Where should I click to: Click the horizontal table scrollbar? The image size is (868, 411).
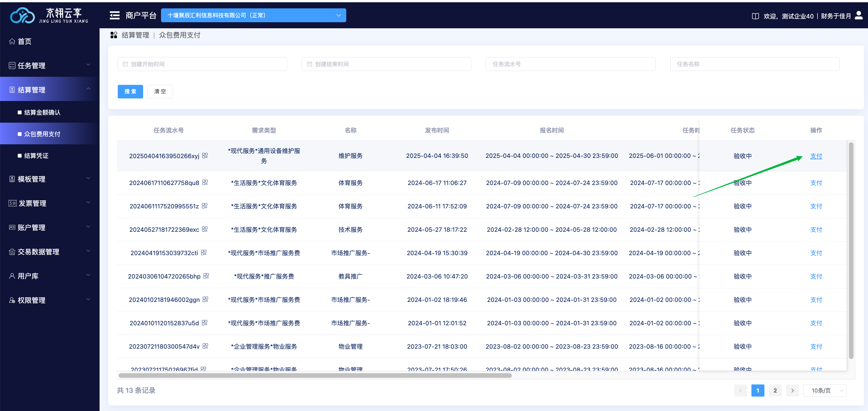click(315, 375)
